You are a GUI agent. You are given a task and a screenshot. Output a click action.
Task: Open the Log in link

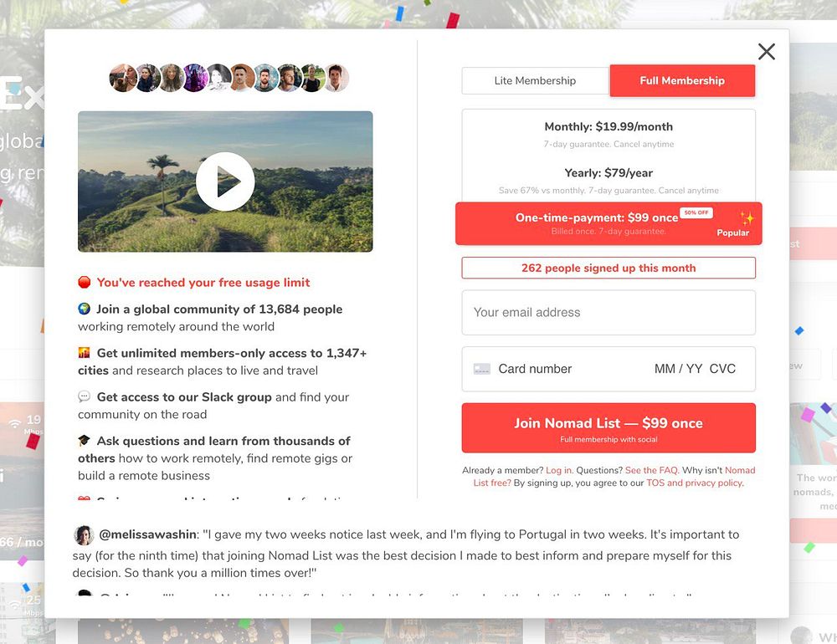tap(559, 470)
